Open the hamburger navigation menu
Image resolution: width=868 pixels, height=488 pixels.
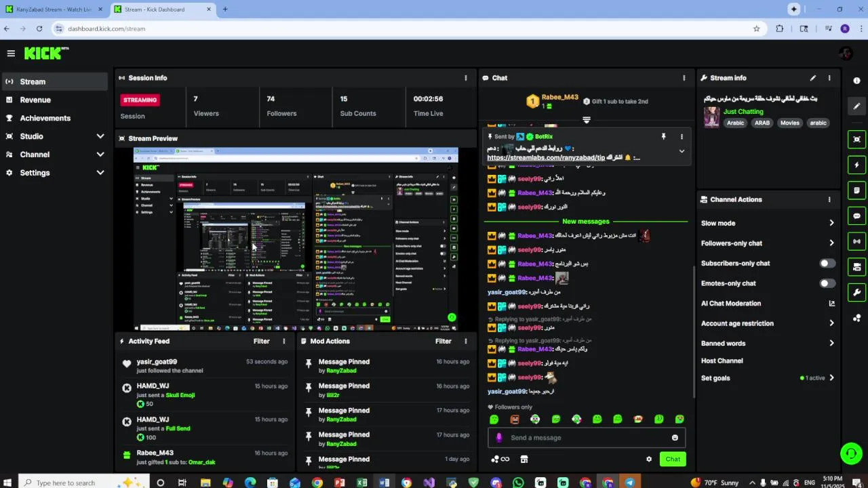(11, 53)
